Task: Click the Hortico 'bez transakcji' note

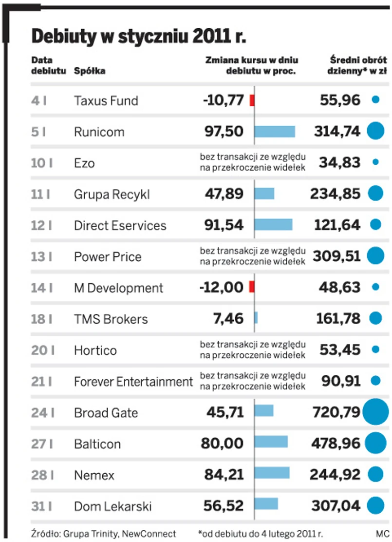Action: pos(253,350)
